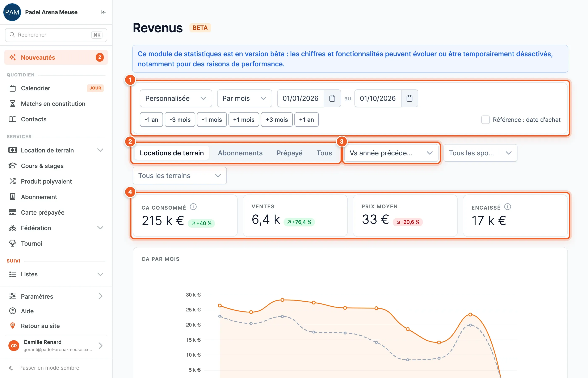Click the Retour au site pin icon
This screenshot has width=588, height=378.
click(13, 326)
